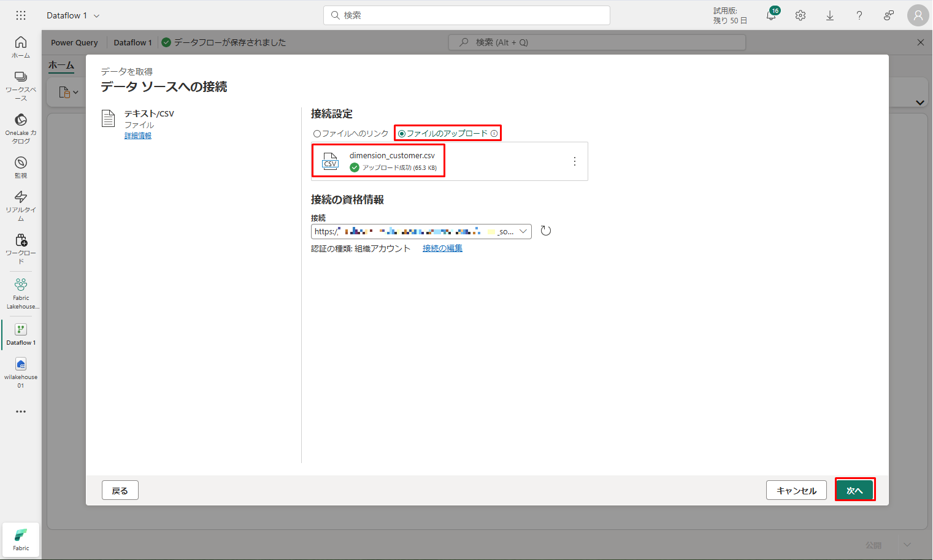Expand the ribbon collapse chevron
The image size is (933, 560).
click(920, 102)
